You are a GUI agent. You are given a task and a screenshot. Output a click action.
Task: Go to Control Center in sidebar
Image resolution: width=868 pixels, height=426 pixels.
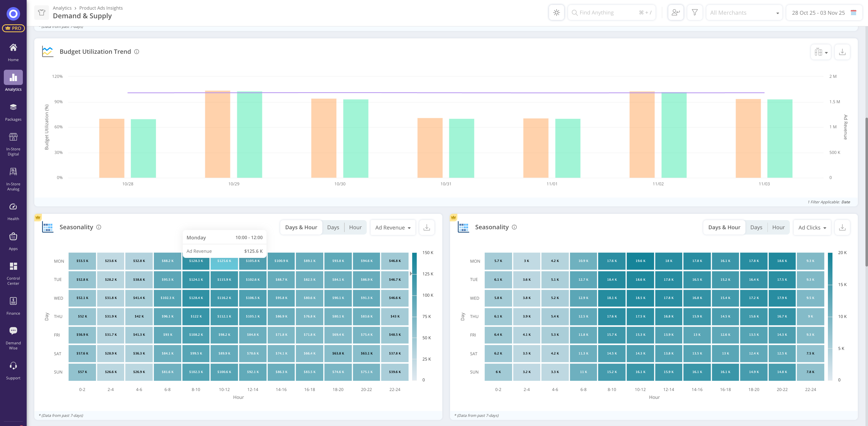(x=13, y=266)
